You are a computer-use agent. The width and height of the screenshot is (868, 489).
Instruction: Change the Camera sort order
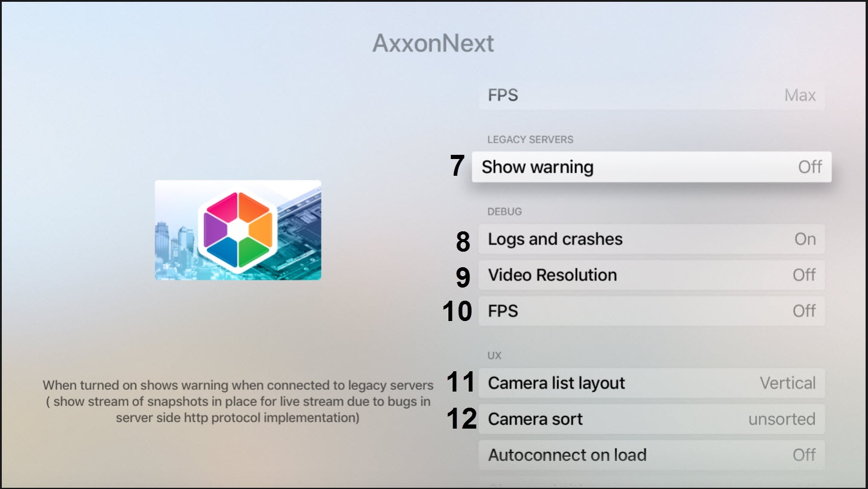(x=651, y=419)
